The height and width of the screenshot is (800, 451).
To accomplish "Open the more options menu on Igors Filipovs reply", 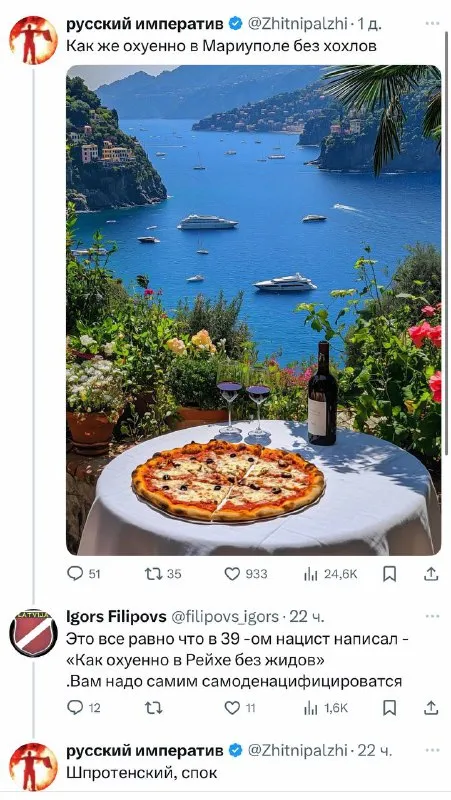I will (432, 617).
